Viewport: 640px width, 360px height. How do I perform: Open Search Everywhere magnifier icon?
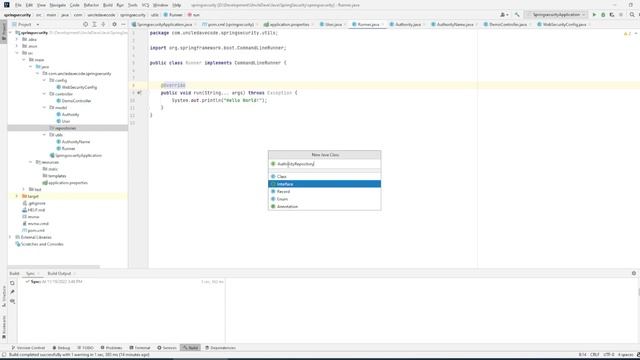[x=632, y=15]
